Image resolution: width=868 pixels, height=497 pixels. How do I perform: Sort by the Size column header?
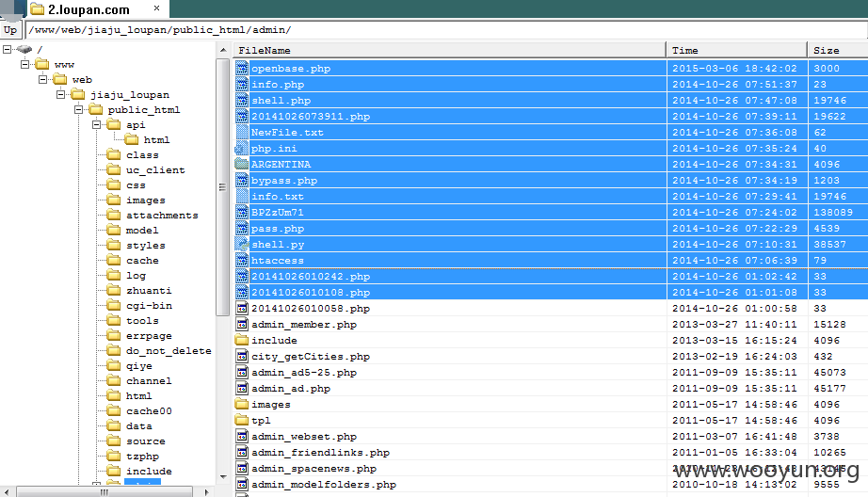[x=838, y=50]
